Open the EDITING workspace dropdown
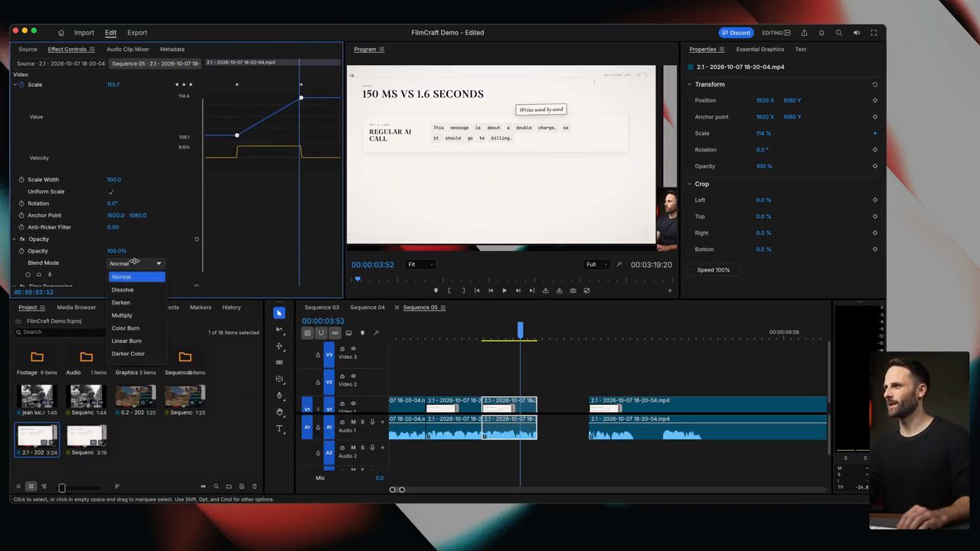 click(776, 33)
